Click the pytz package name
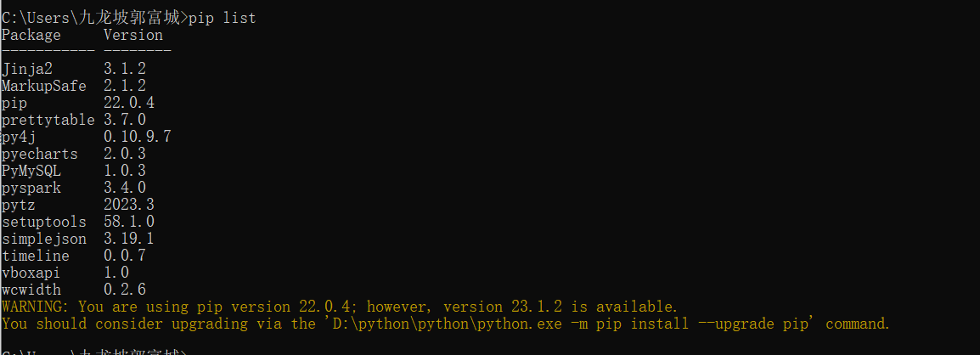This screenshot has height=355, width=980. coord(19,205)
